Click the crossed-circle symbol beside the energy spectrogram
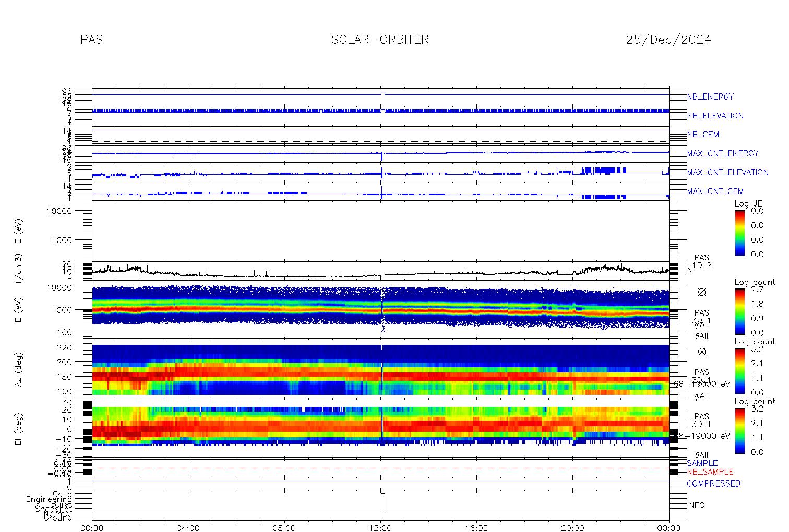The height and width of the screenshot is (532, 789). tap(702, 292)
